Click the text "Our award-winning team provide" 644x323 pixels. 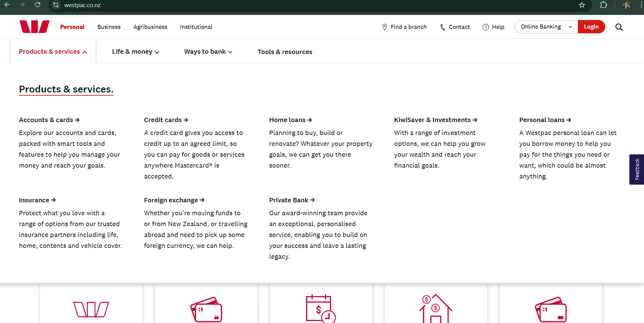[x=318, y=213]
